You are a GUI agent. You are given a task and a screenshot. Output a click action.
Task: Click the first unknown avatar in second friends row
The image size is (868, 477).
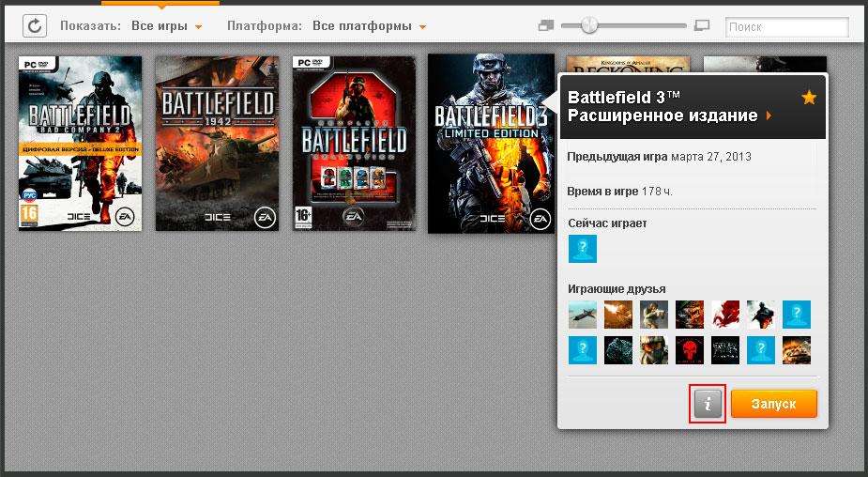click(x=583, y=350)
